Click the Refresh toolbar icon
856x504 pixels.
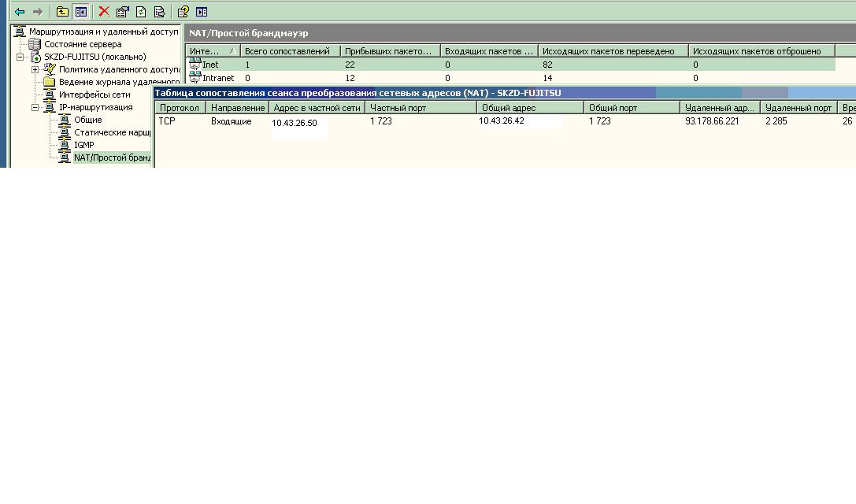click(141, 12)
